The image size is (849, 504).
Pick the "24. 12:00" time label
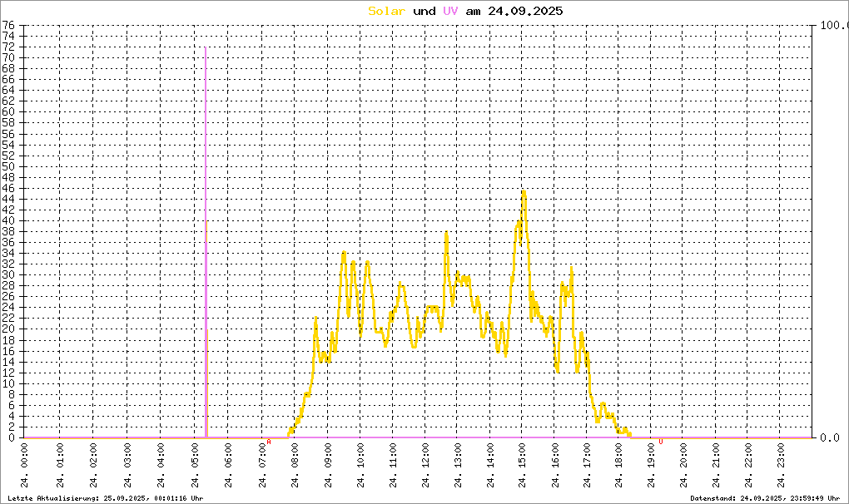425,466
